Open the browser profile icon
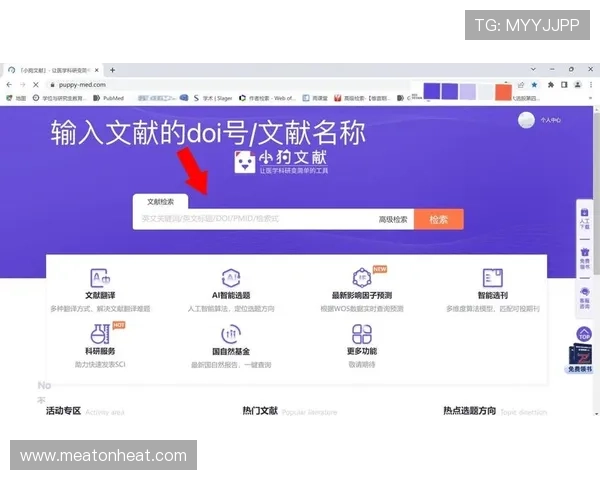The width and height of the screenshot is (600, 480). (577, 85)
